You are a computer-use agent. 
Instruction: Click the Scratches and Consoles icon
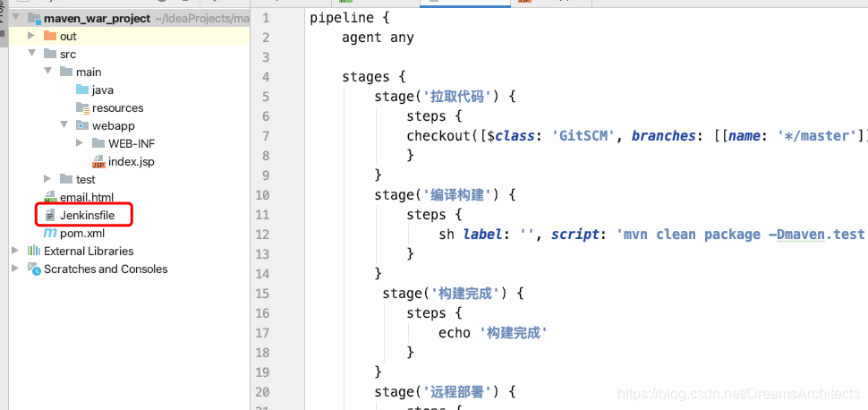pos(34,269)
